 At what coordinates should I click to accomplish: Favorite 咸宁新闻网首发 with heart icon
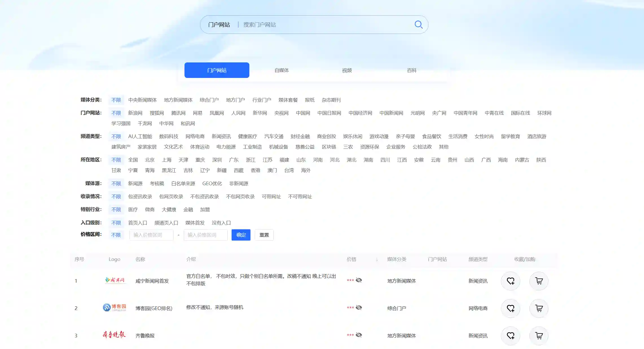(510, 281)
